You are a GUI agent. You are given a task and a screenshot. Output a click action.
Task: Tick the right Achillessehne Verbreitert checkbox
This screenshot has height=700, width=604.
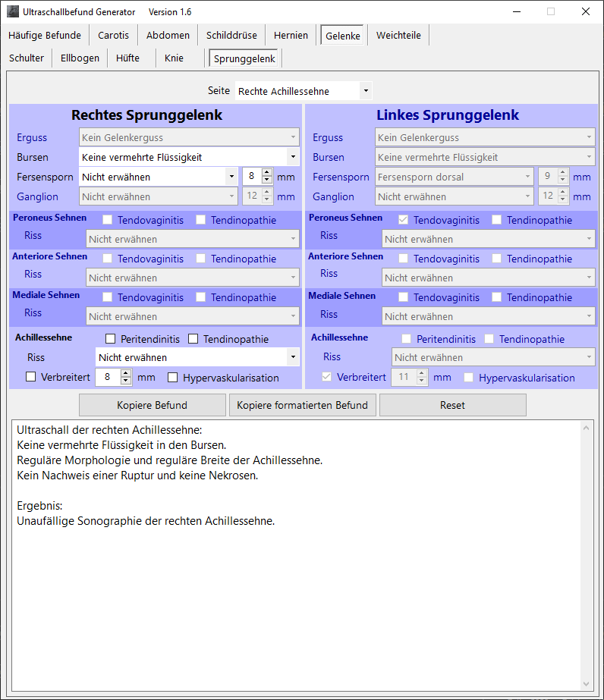31,377
